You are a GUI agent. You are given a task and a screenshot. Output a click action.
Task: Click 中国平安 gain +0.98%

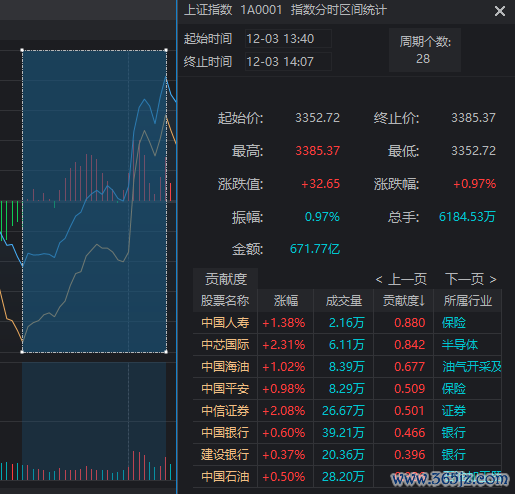[x=284, y=389]
